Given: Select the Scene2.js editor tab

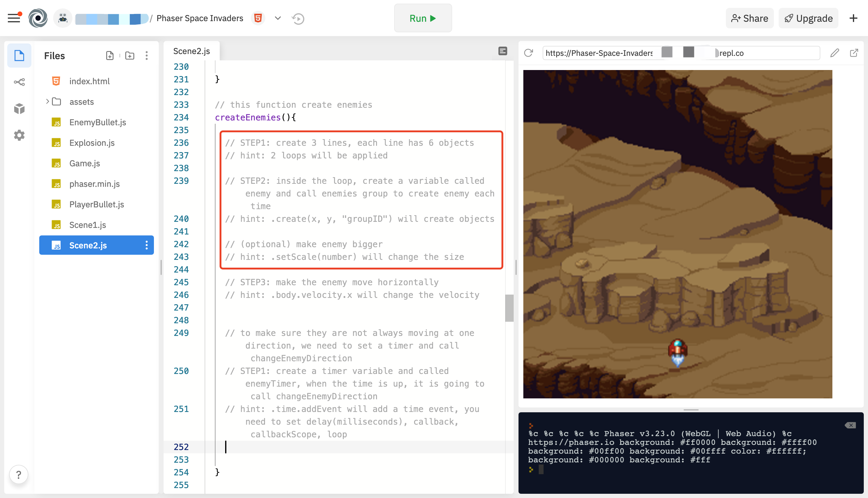Looking at the screenshot, I should 192,51.
